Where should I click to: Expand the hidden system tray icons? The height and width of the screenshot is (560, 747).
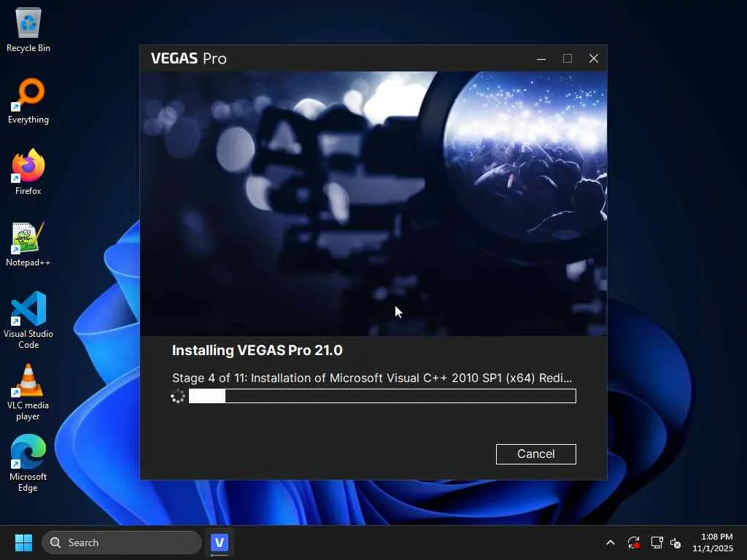[611, 542]
